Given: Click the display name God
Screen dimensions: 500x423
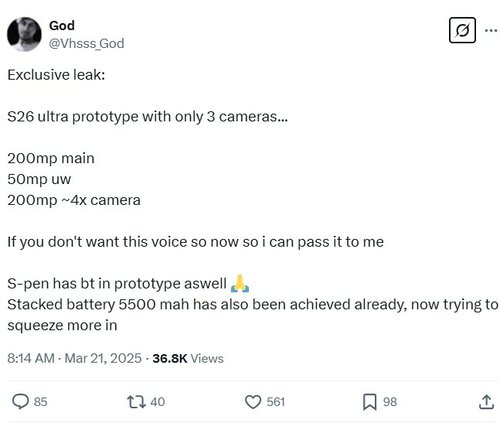Looking at the screenshot, I should (x=62, y=25).
